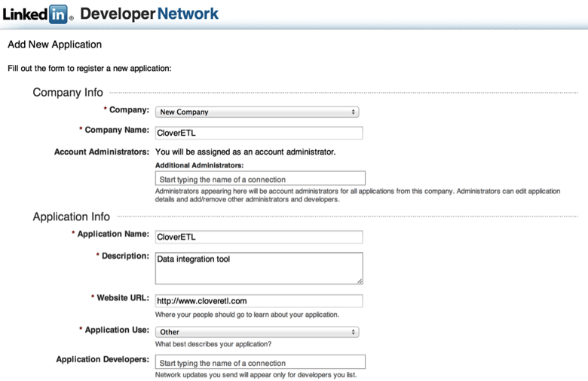This screenshot has width=588, height=381.
Task: Focus the Application Developers connection field
Action: pos(260,362)
